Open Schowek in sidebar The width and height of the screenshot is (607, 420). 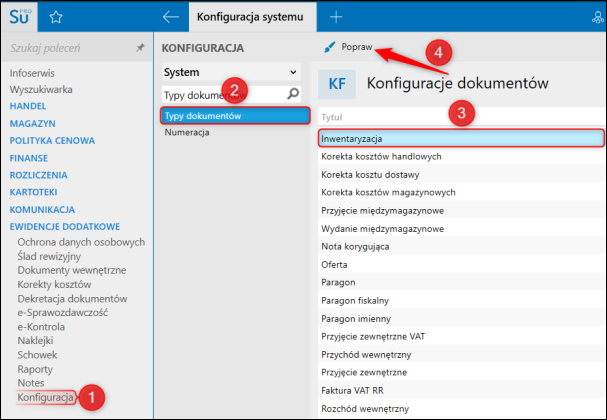click(37, 355)
